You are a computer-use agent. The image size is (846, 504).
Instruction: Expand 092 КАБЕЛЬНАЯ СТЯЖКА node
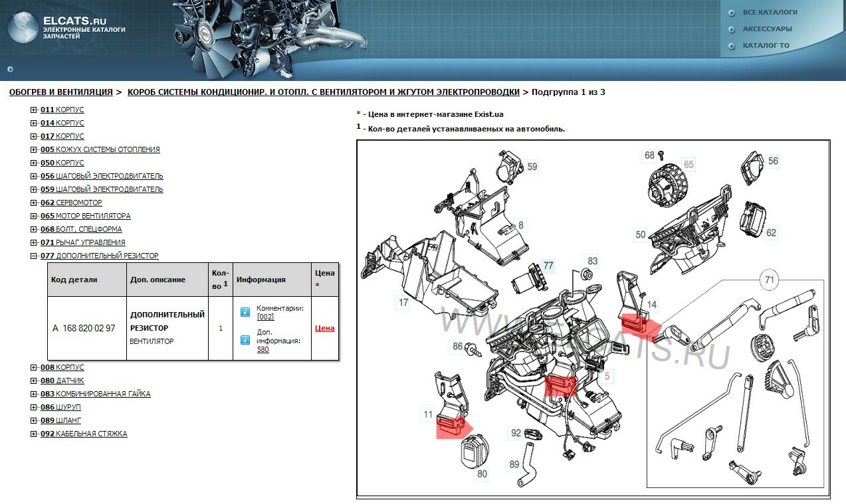point(34,434)
